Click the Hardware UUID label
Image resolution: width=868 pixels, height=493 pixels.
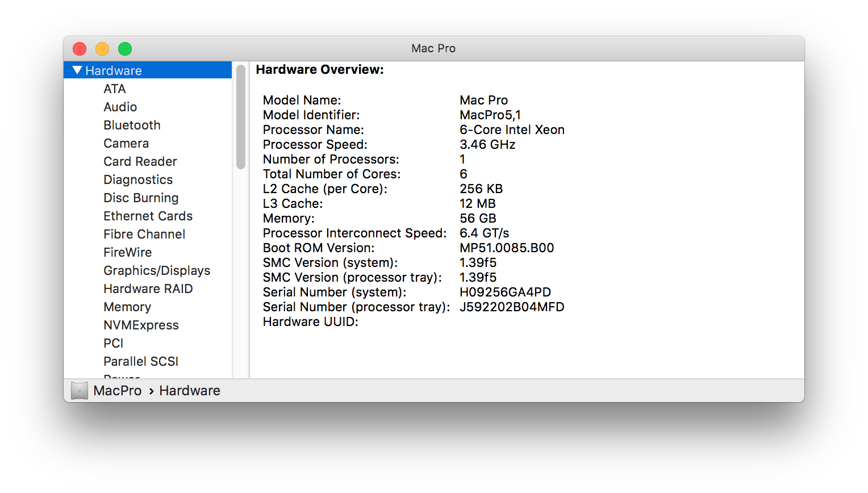[311, 321]
